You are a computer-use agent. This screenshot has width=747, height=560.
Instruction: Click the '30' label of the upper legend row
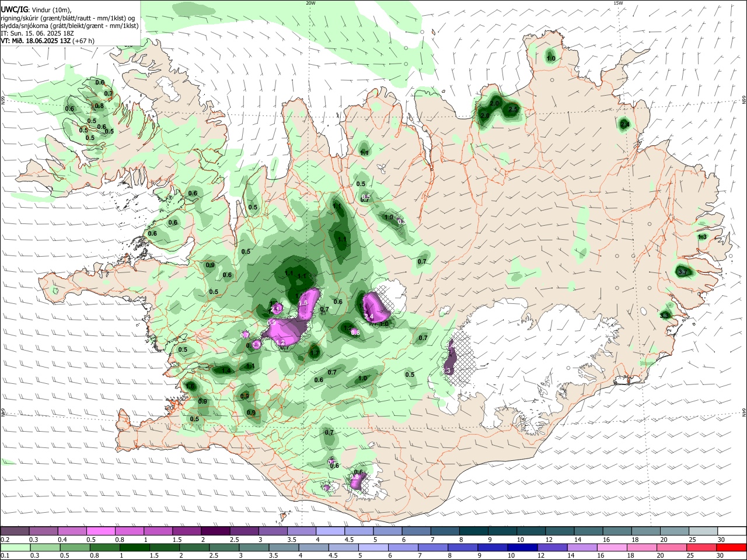coord(721,539)
